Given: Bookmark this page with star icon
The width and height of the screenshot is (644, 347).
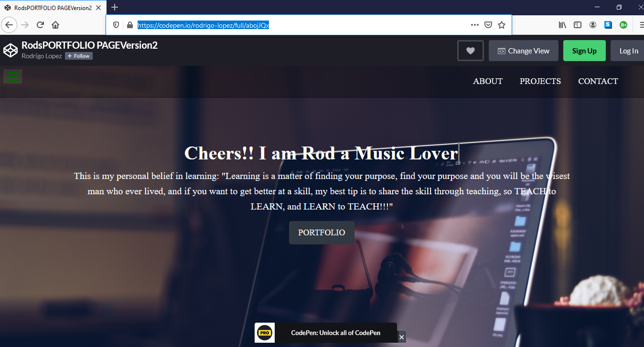Looking at the screenshot, I should click(502, 25).
